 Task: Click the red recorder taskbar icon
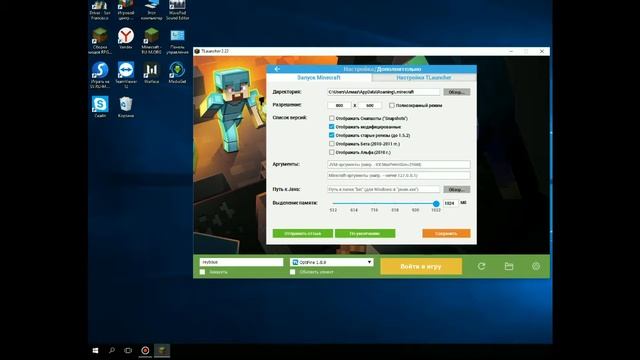[x=145, y=350]
